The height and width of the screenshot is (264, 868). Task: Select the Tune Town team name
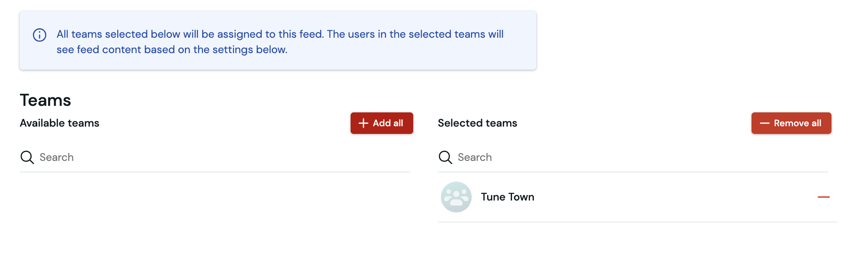[507, 197]
